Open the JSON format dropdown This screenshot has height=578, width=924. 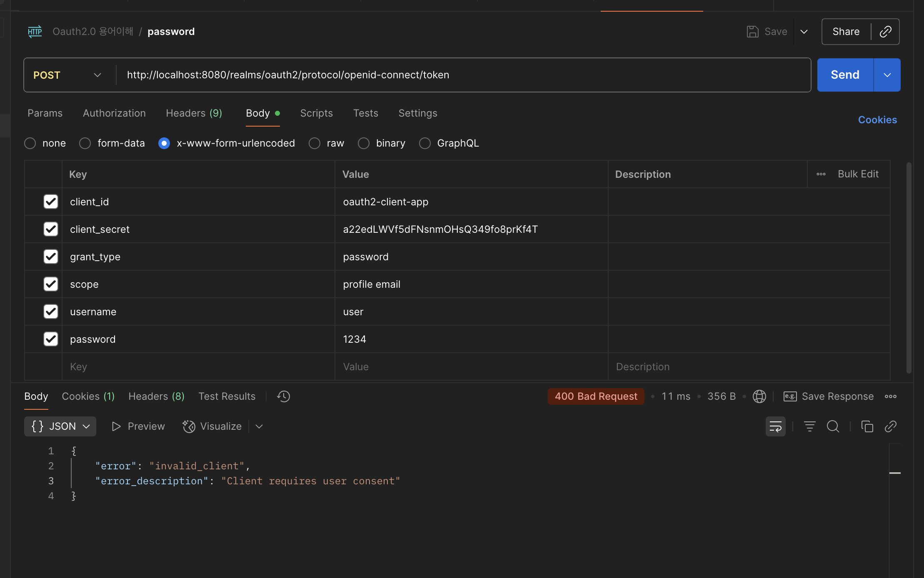coord(60,426)
